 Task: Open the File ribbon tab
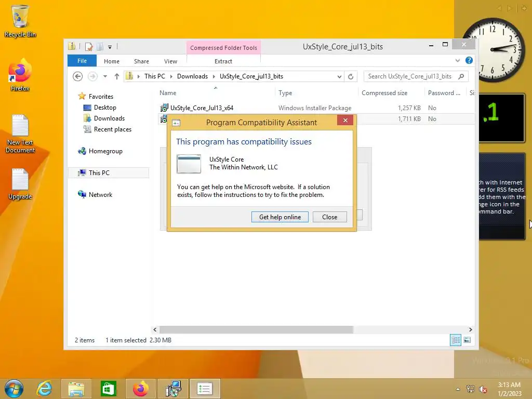82,61
